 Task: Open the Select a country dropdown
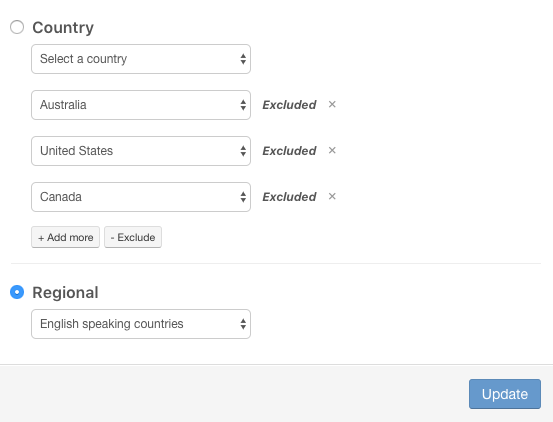click(141, 59)
